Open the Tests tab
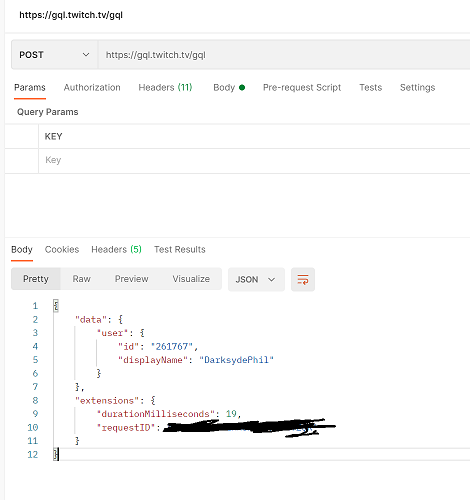Image resolution: width=470 pixels, height=500 pixels. (370, 87)
